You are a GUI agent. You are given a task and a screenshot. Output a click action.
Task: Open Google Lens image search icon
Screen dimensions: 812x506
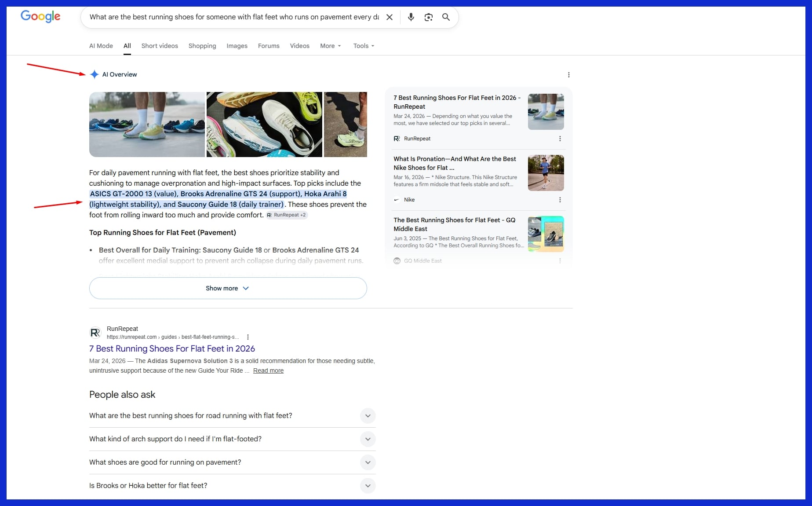pos(429,17)
